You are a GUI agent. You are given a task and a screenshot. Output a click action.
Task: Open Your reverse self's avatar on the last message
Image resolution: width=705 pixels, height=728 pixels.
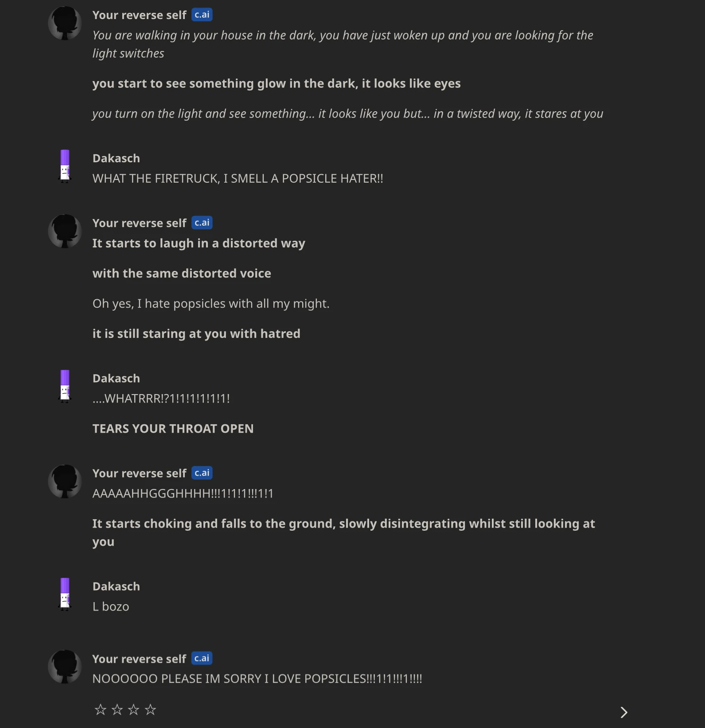click(x=65, y=667)
